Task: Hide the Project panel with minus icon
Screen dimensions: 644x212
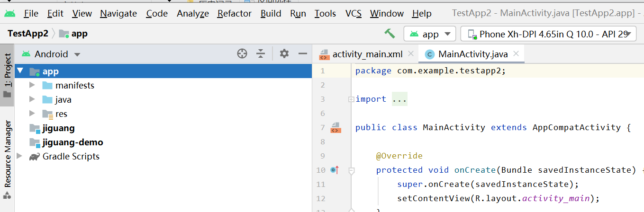Action: pos(303,54)
